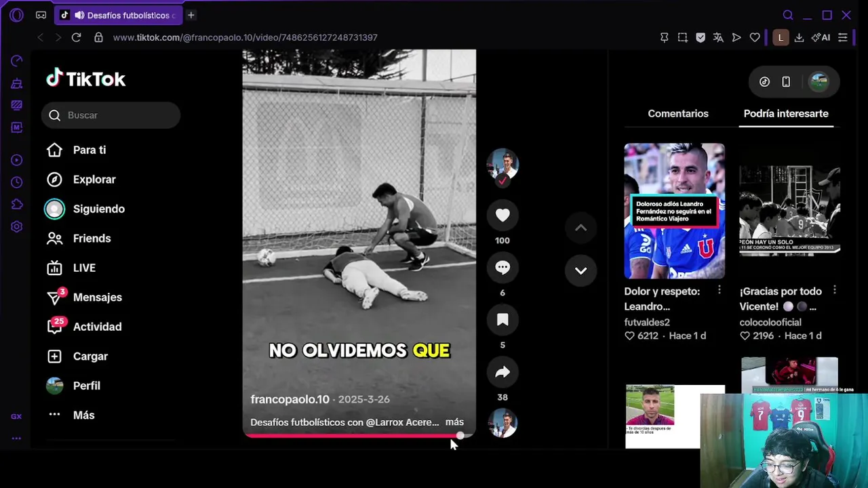Take a snapshot with the capture icon

tap(683, 37)
